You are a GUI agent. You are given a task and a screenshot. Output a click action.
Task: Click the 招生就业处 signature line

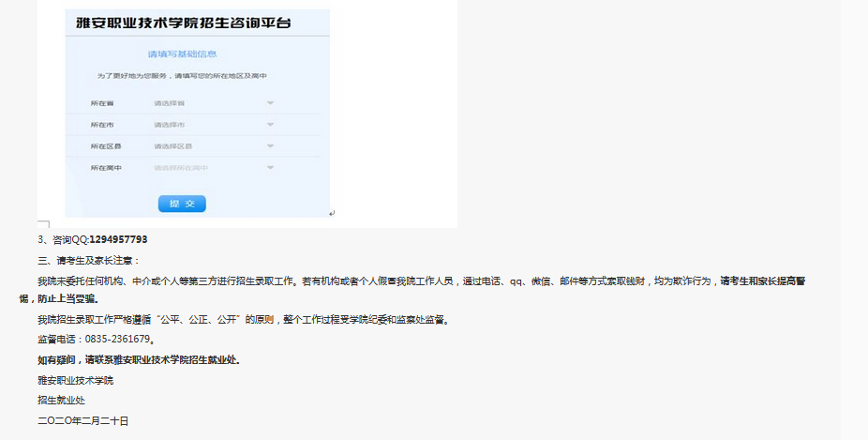tap(61, 400)
